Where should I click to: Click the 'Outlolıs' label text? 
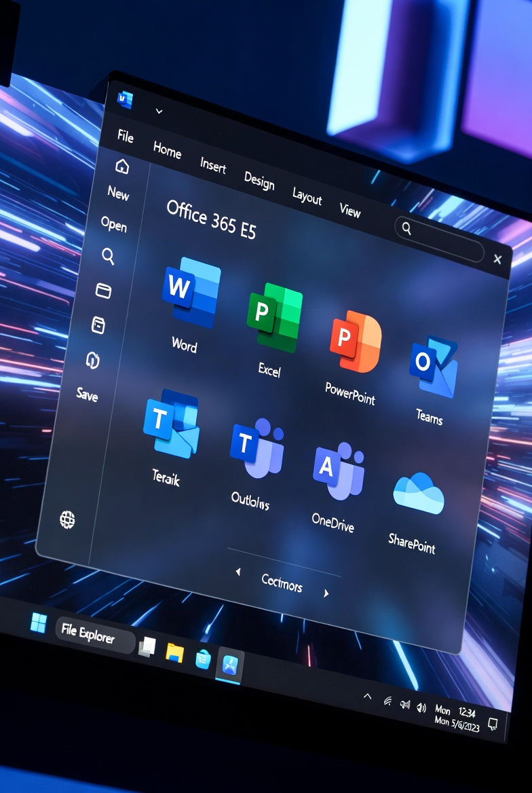[250, 500]
